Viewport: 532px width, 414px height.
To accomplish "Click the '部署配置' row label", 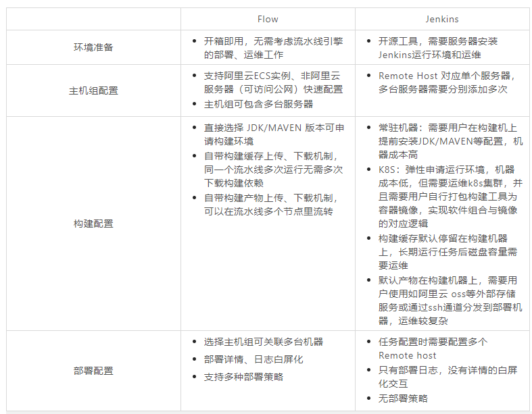I will click(93, 371).
